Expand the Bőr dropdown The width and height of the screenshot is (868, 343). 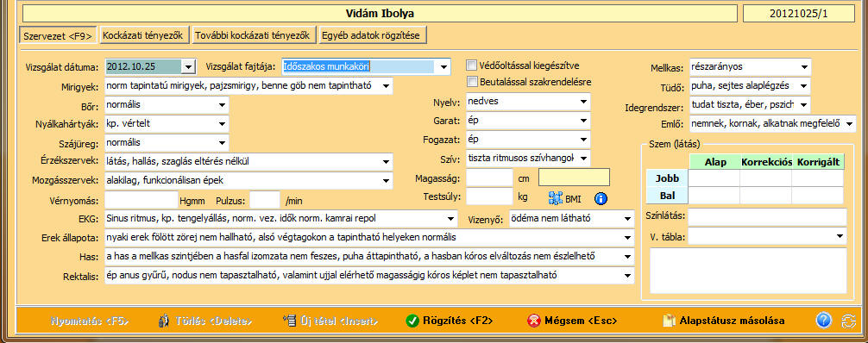(x=222, y=104)
